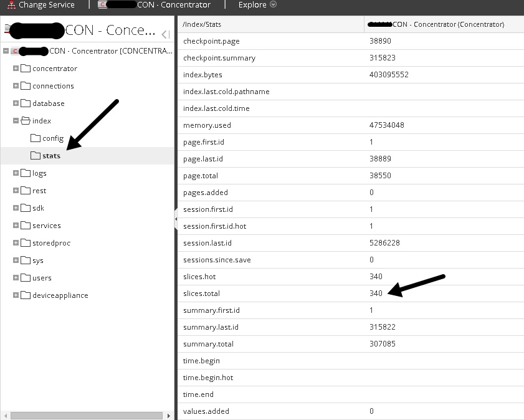Image resolution: width=524 pixels, height=420 pixels.
Task: Expand the services tree node
Action: [x=16, y=225]
